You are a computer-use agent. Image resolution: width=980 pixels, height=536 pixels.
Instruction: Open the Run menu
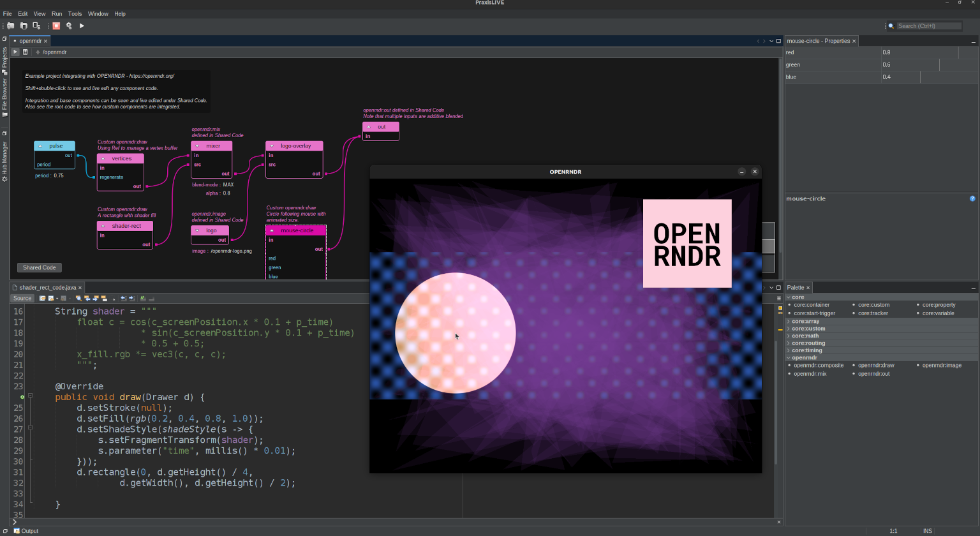tap(57, 13)
